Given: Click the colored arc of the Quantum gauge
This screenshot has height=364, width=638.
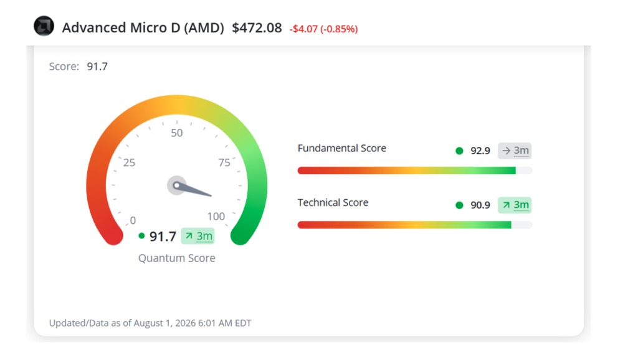Looking at the screenshot, I should click(176, 105).
